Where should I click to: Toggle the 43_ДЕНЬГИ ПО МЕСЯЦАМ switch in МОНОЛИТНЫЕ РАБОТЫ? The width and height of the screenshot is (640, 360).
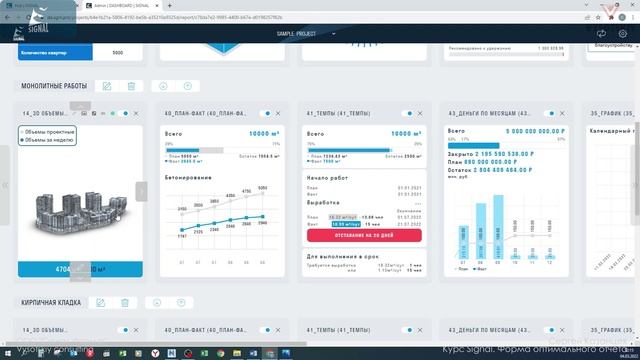(550, 113)
